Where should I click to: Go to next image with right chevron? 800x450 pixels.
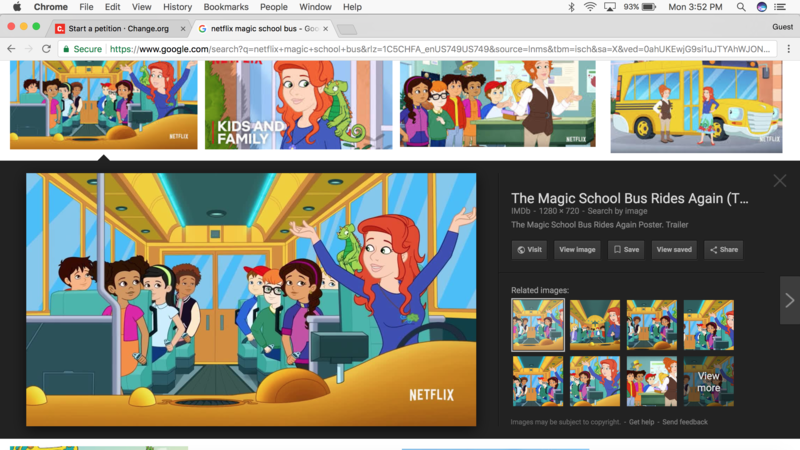(789, 300)
